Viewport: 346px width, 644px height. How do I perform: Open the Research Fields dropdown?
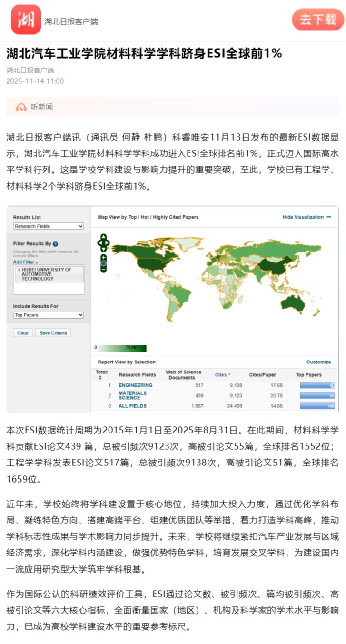coord(49,226)
